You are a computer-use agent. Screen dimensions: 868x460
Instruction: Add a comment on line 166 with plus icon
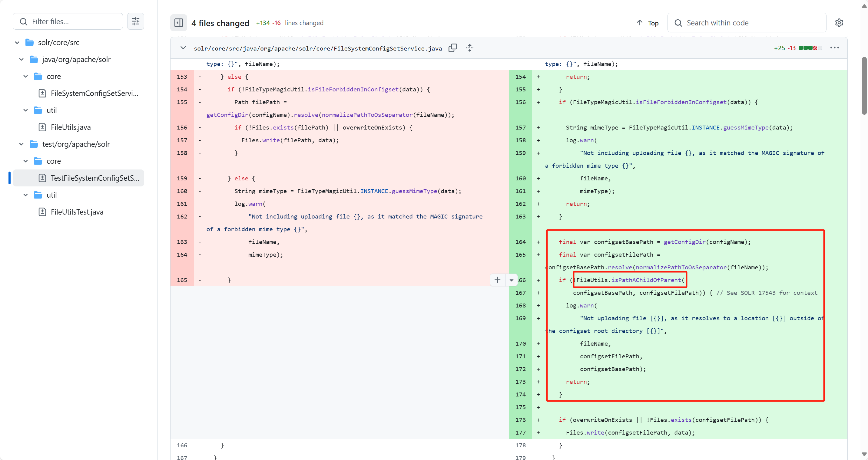[x=497, y=280]
